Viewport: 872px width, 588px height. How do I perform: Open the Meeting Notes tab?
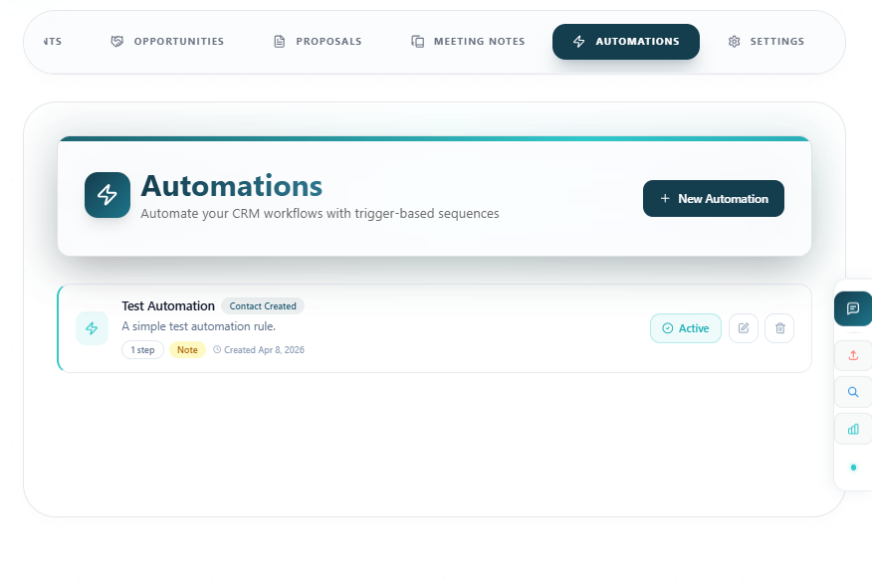pos(468,41)
